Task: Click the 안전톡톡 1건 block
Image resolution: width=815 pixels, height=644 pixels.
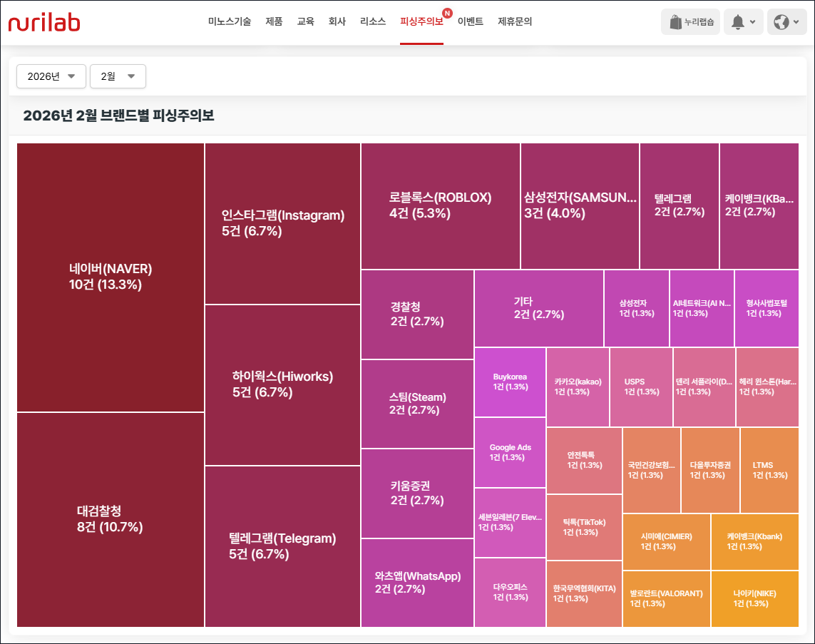Action: 584,461
